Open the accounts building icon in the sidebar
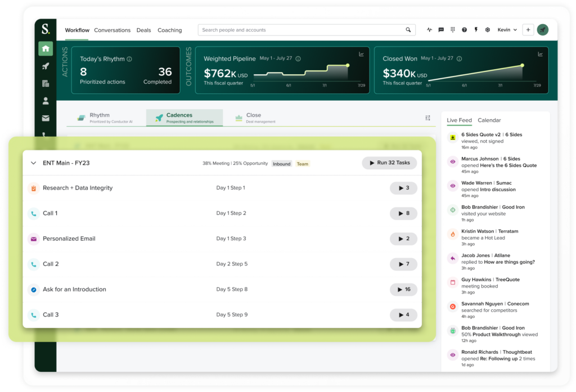The height and width of the screenshot is (392, 576). 46,83
